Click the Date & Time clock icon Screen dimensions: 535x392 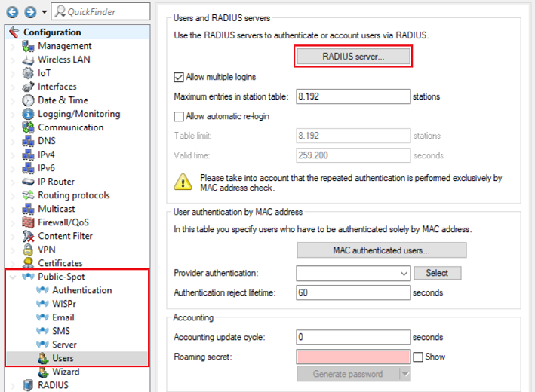(28, 100)
